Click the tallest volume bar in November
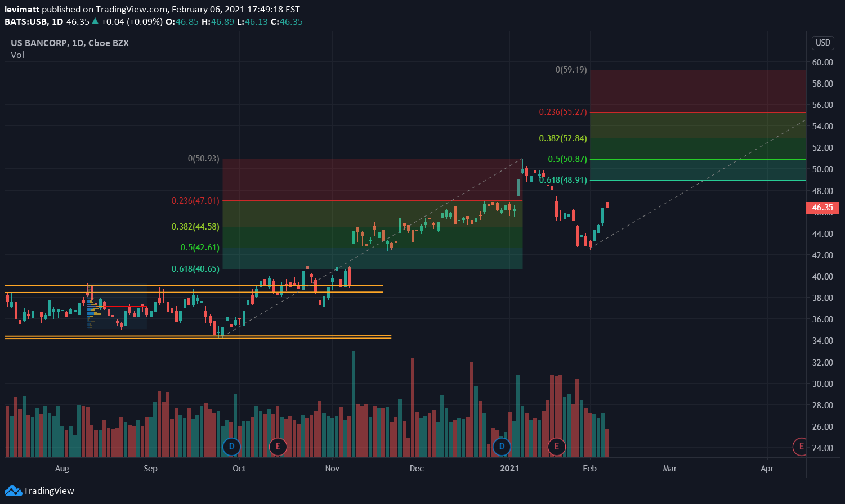The height and width of the screenshot is (504, 845). coord(354,404)
